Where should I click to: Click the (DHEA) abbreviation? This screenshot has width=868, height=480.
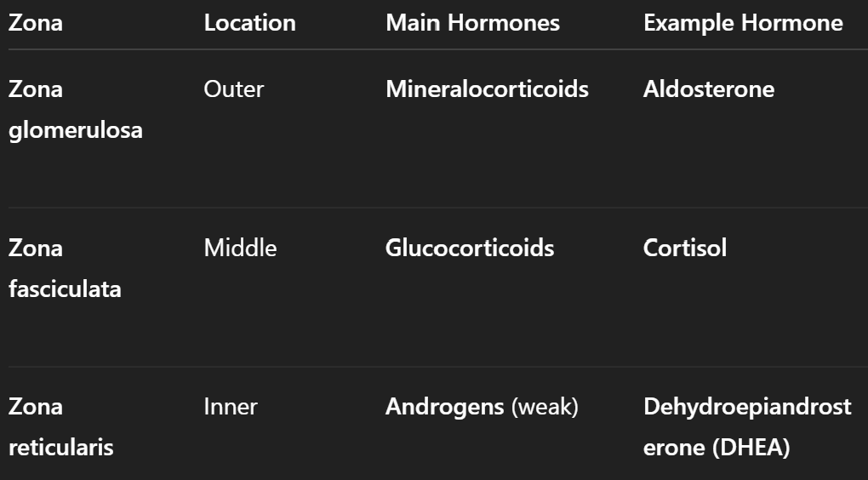pyautogui.click(x=750, y=448)
